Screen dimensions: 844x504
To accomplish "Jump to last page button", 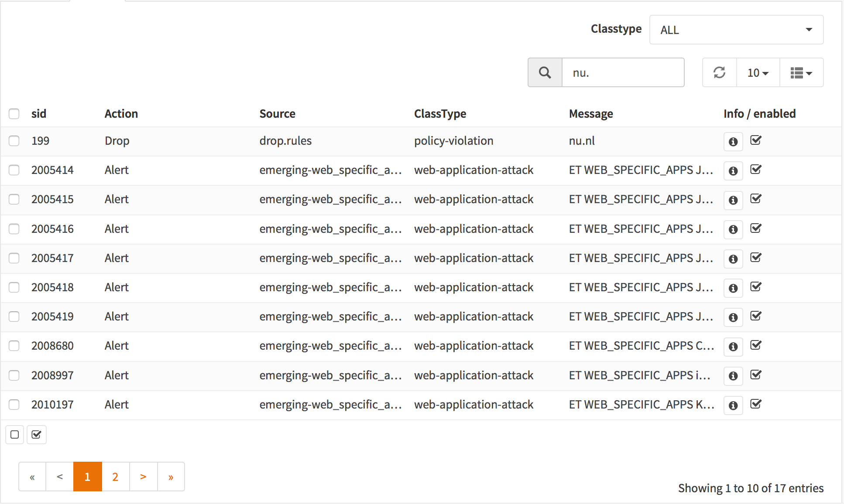I will [x=171, y=477].
